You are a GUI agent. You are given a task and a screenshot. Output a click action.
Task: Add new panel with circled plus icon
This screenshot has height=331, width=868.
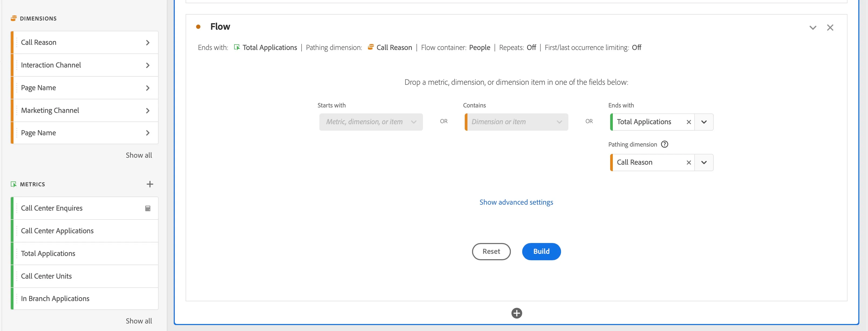(517, 313)
